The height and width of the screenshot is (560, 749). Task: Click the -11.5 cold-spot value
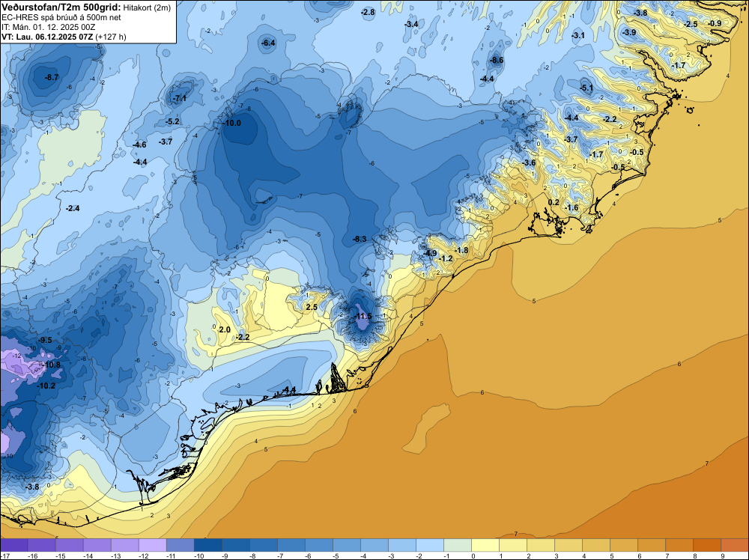pos(363,316)
